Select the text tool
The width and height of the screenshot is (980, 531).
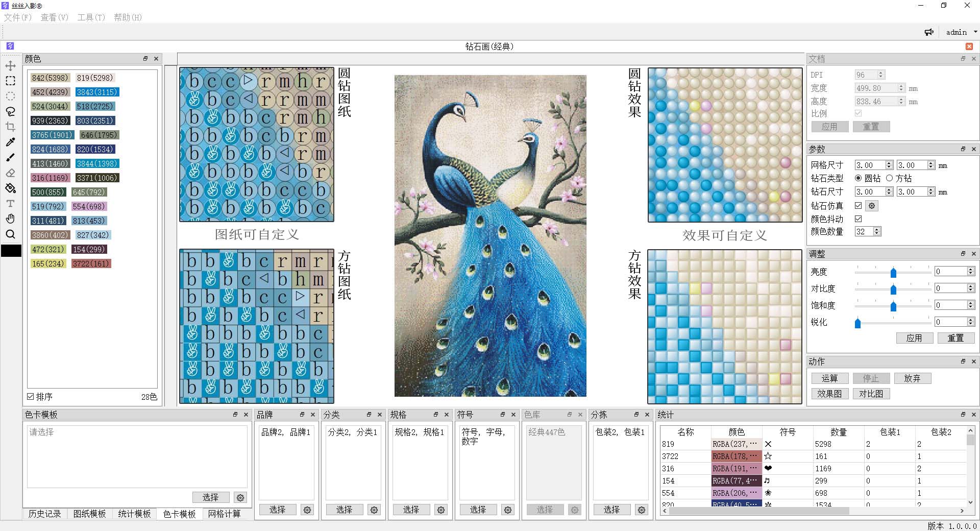tap(10, 203)
